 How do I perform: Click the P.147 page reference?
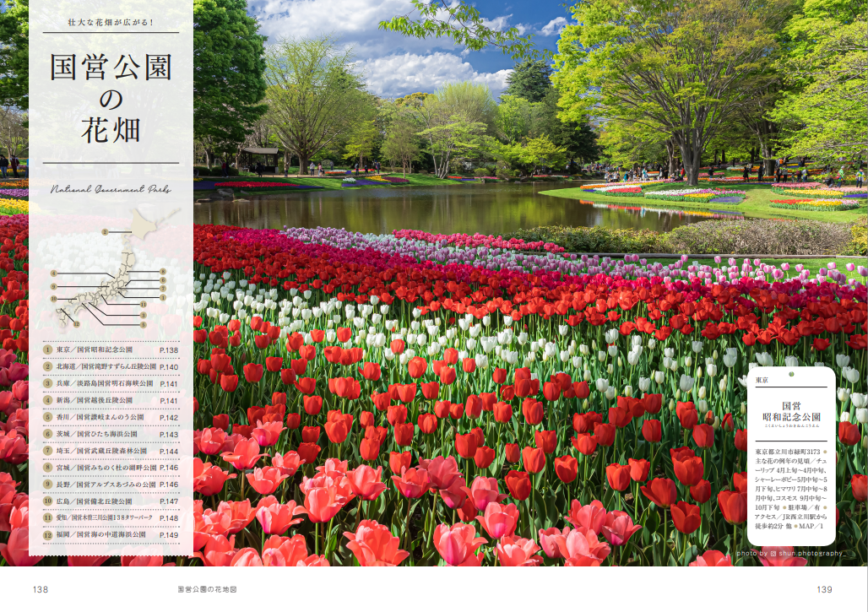169,501
